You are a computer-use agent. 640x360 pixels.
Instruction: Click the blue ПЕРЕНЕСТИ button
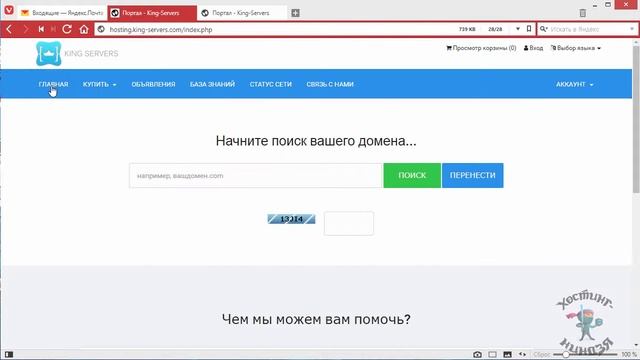(x=473, y=176)
